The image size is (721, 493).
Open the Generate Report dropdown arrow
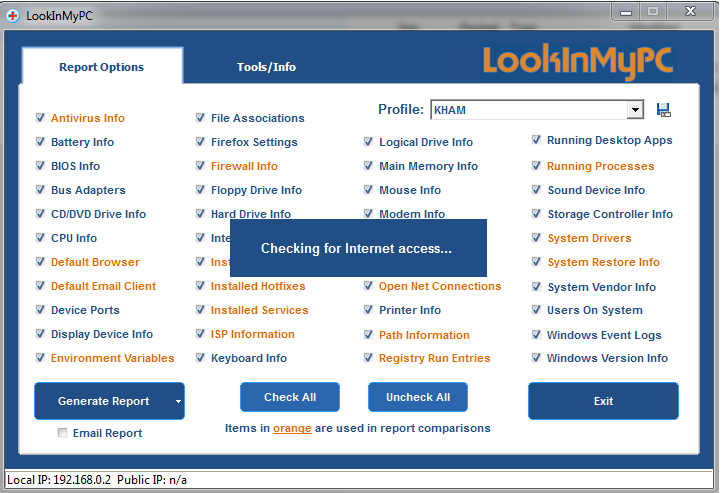[178, 401]
